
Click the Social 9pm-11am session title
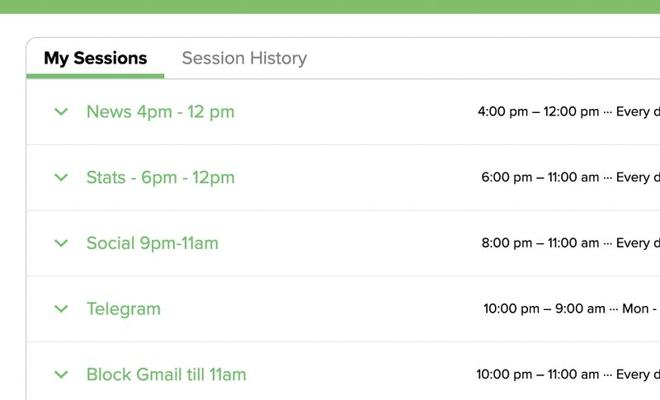[152, 243]
